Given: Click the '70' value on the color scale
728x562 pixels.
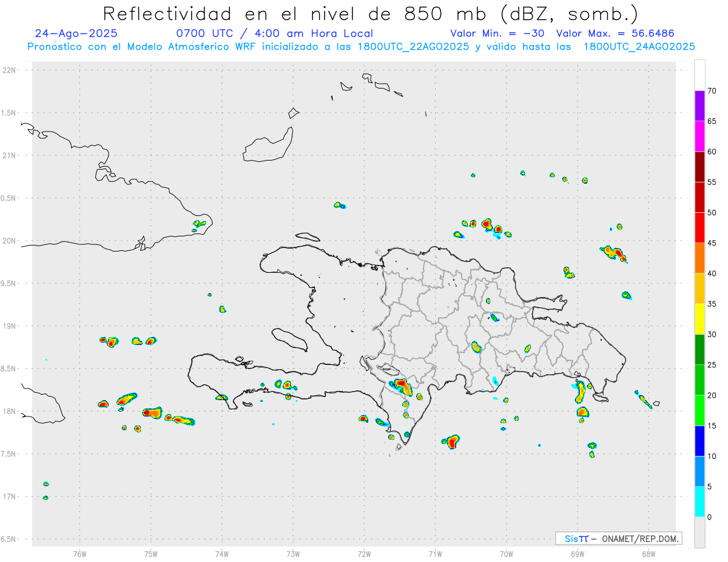Looking at the screenshot, I should click(x=712, y=91).
